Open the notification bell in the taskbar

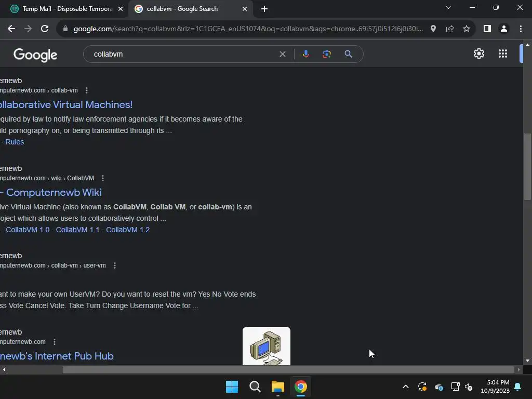tap(518, 387)
